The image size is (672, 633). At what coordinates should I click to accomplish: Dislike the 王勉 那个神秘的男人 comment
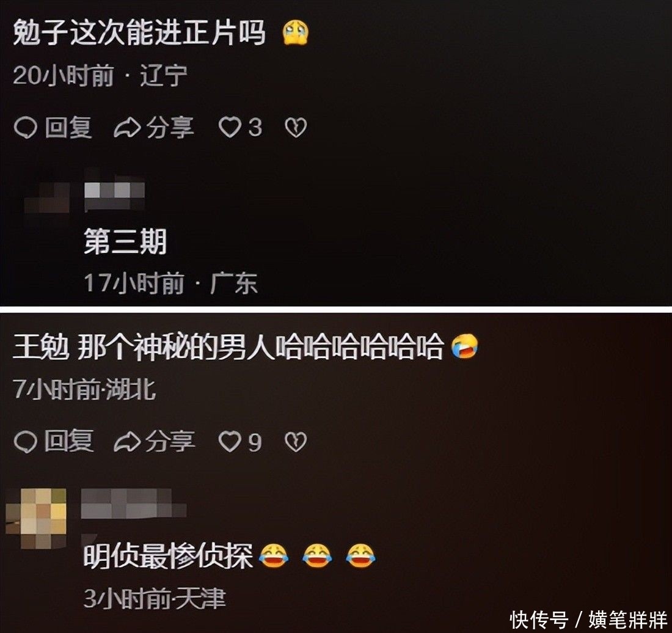[x=296, y=442]
